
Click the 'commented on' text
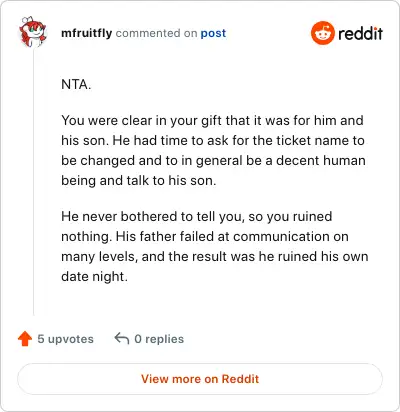coord(156,33)
